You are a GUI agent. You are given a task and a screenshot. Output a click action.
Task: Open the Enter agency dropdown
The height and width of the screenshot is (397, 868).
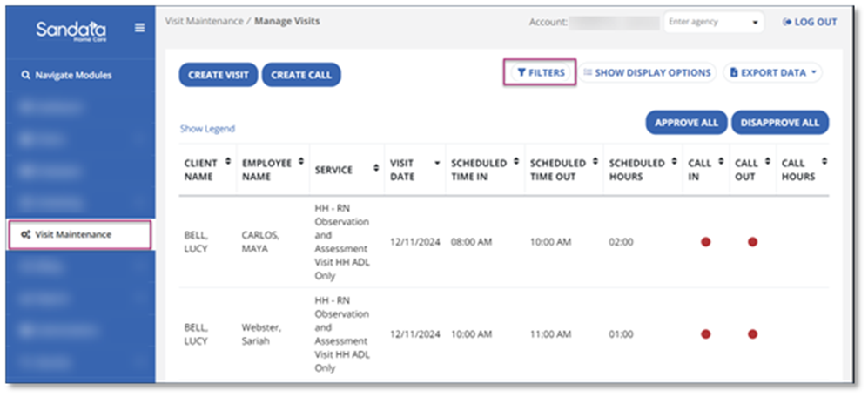(x=713, y=22)
